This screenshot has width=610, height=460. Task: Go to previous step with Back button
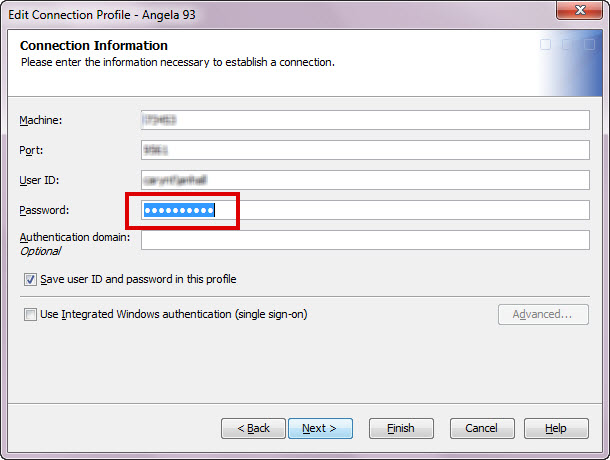[x=253, y=428]
